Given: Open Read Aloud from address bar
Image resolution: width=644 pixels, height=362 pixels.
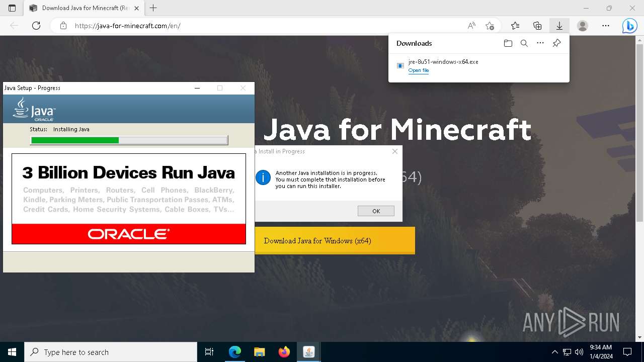Looking at the screenshot, I should point(471,26).
